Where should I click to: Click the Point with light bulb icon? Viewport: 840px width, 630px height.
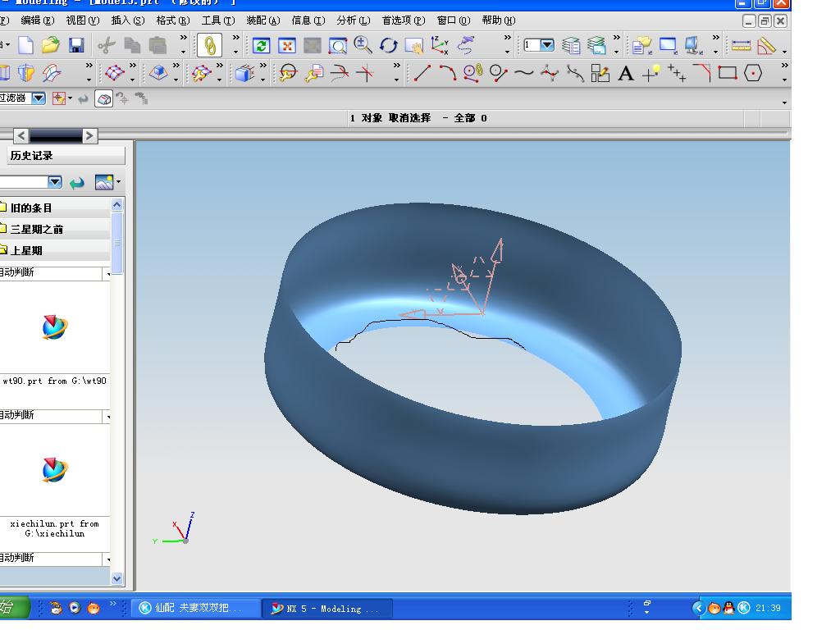click(x=651, y=73)
